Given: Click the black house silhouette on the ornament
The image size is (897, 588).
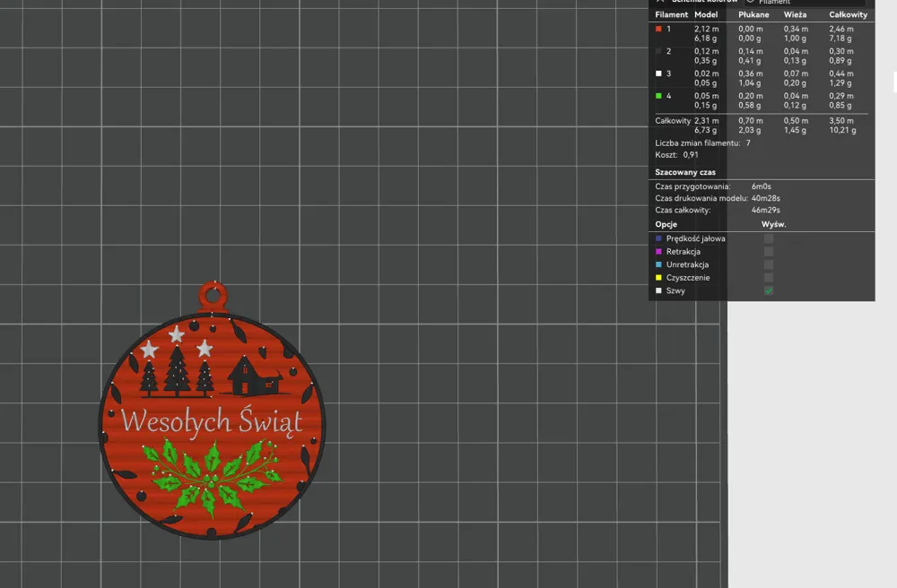Looking at the screenshot, I should [255, 376].
